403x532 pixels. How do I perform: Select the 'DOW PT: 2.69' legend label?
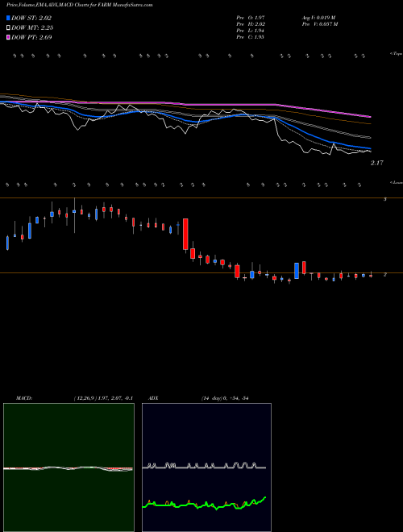pyautogui.click(x=31, y=37)
